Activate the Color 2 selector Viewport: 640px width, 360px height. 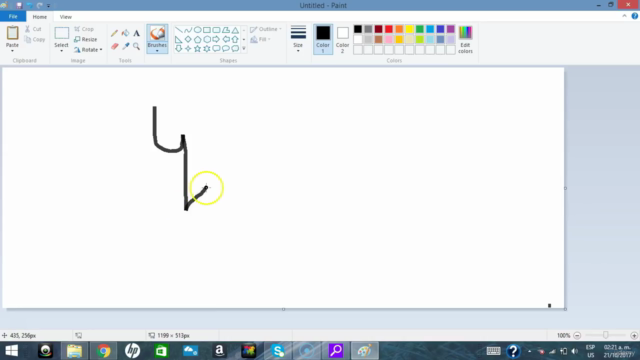click(342, 39)
